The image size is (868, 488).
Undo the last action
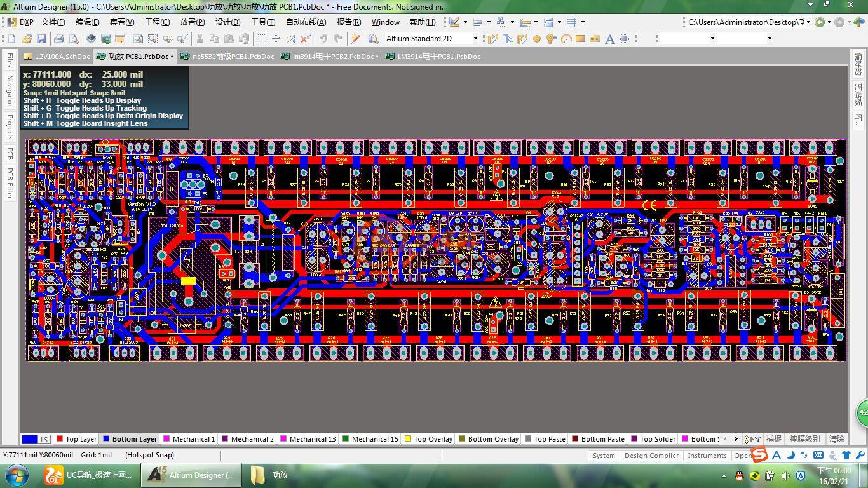(x=323, y=39)
